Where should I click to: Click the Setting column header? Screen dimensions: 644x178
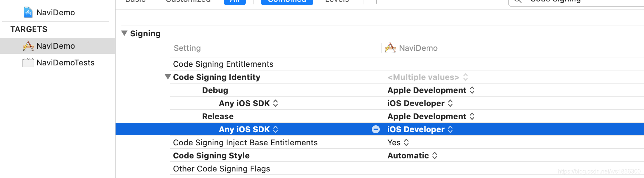[x=187, y=48]
